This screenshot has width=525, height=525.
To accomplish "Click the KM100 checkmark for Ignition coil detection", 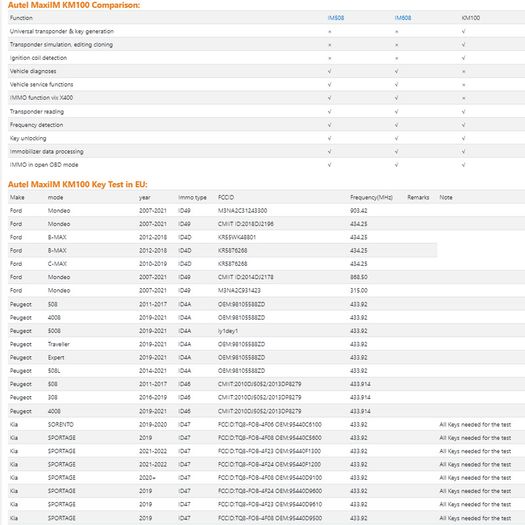I will coord(463,58).
